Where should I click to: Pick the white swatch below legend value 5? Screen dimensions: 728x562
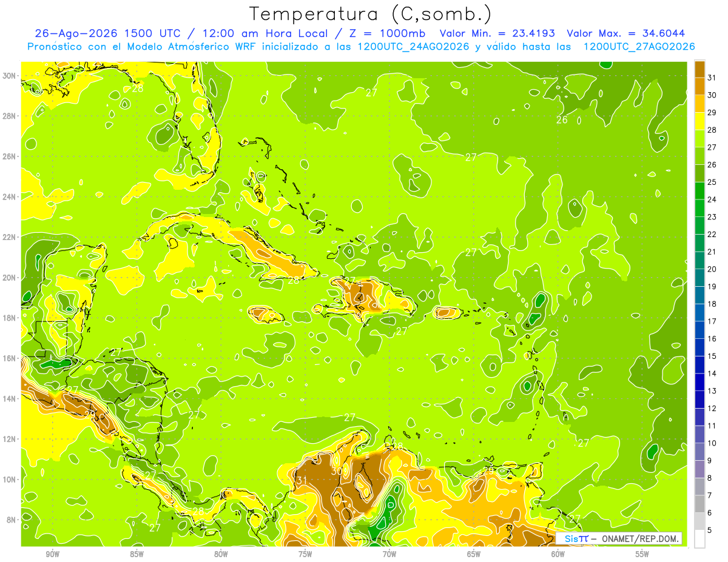(x=700, y=539)
